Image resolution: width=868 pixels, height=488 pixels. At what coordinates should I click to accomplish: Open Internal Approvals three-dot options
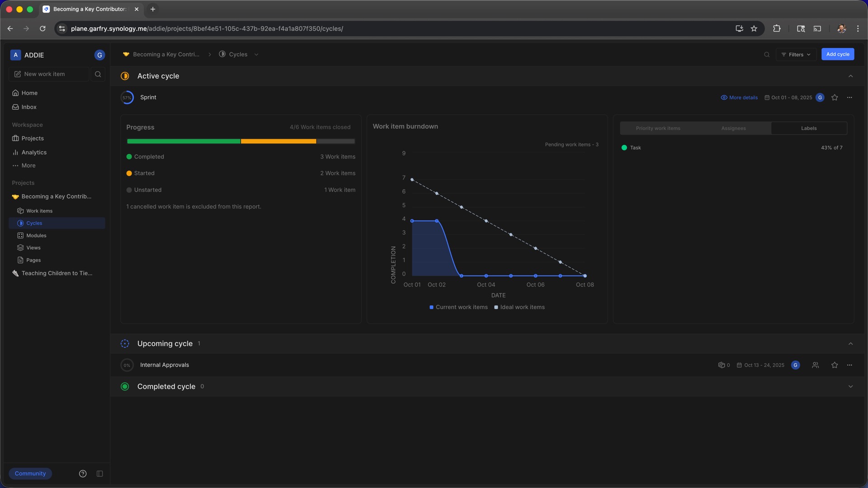(849, 365)
